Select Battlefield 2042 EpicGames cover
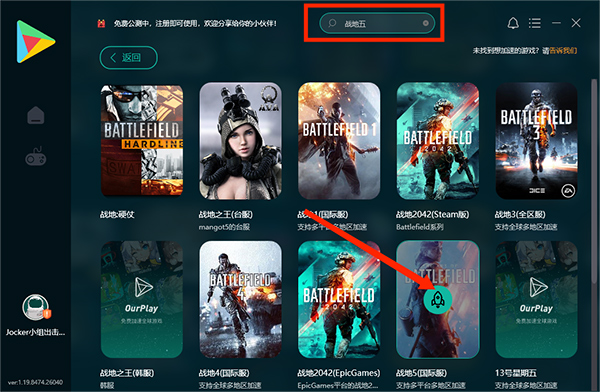600x392 pixels. tap(339, 299)
